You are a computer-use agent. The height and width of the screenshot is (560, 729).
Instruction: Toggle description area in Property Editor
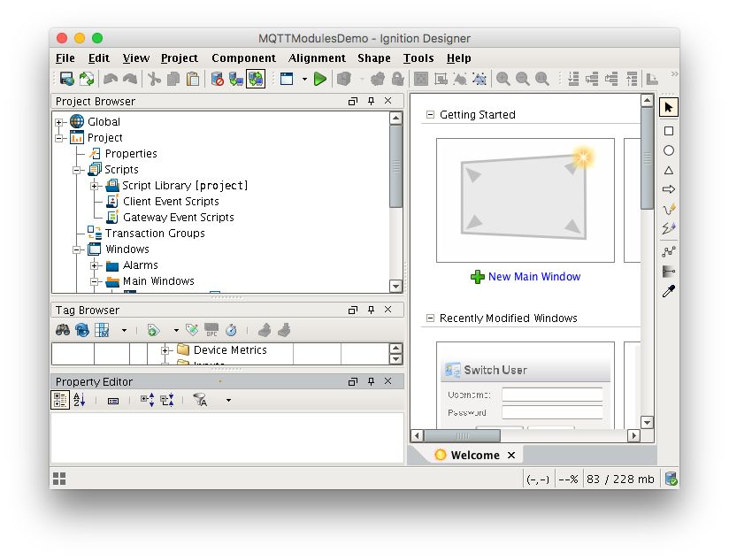(x=113, y=401)
